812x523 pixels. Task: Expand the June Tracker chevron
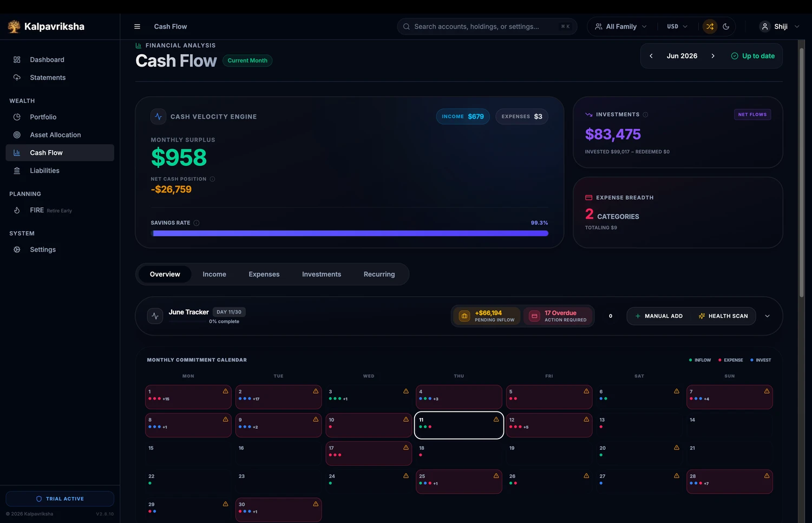(x=767, y=316)
